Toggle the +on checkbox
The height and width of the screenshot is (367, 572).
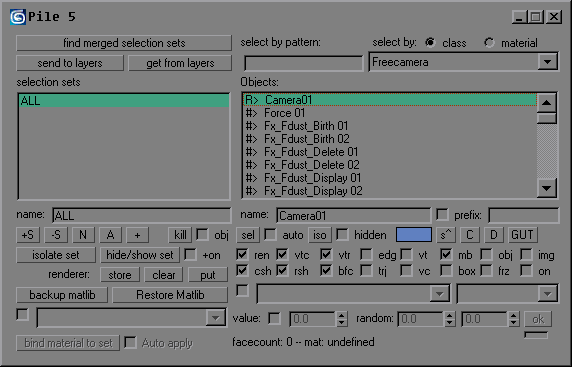(190, 254)
